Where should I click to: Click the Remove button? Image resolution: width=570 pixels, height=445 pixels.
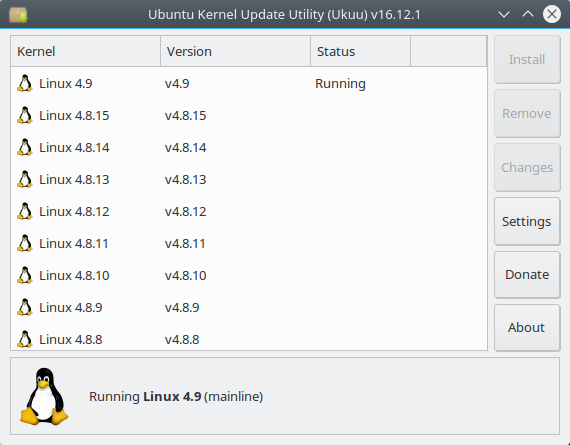tap(527, 113)
